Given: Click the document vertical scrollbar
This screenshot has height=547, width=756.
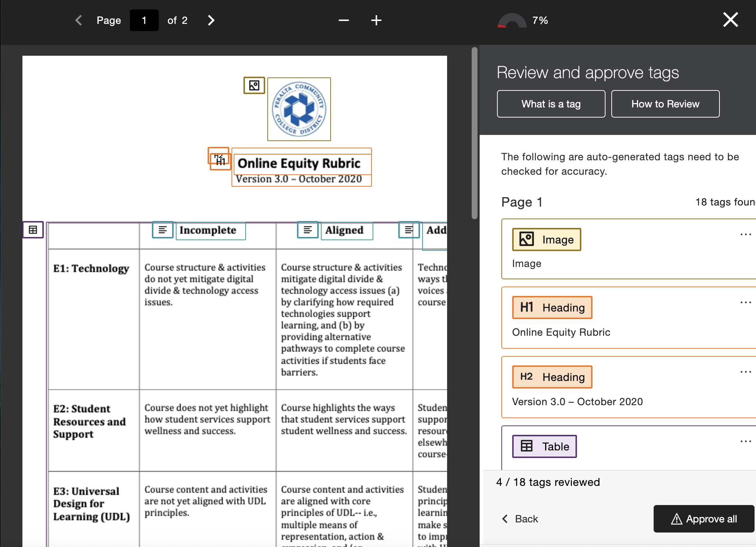Looking at the screenshot, I should (475, 133).
